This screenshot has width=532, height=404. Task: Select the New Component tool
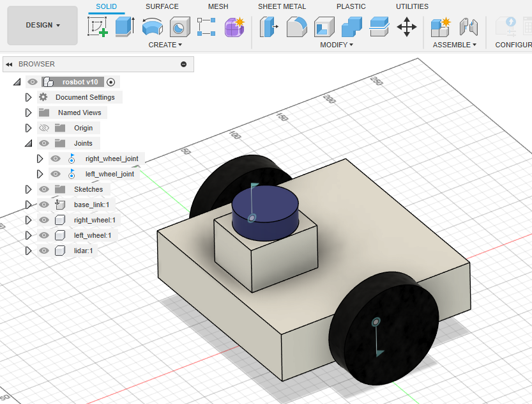click(441, 27)
